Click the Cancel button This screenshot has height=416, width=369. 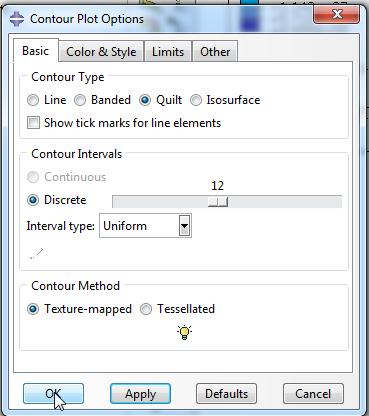coord(313,394)
